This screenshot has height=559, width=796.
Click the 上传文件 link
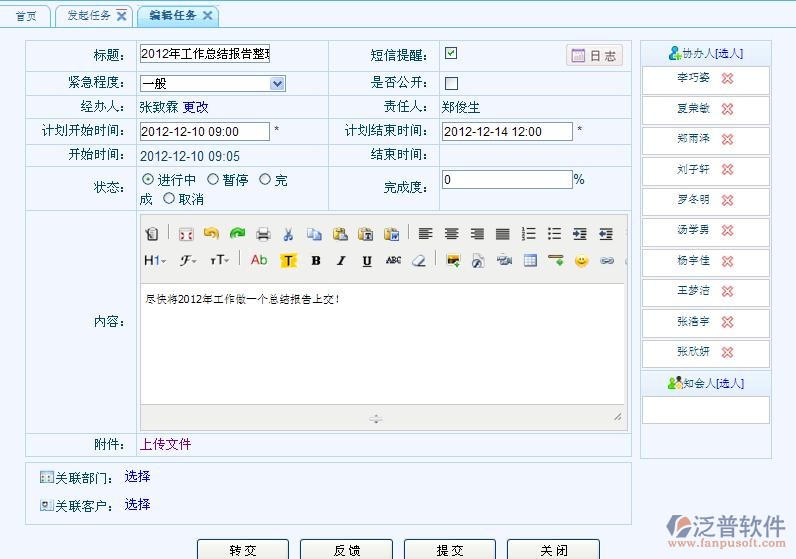click(x=165, y=444)
